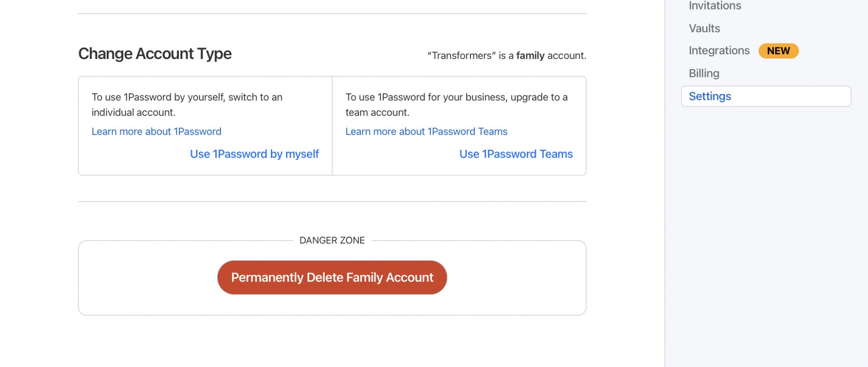
Task: Click Use 1Password by myself
Action: (x=254, y=154)
